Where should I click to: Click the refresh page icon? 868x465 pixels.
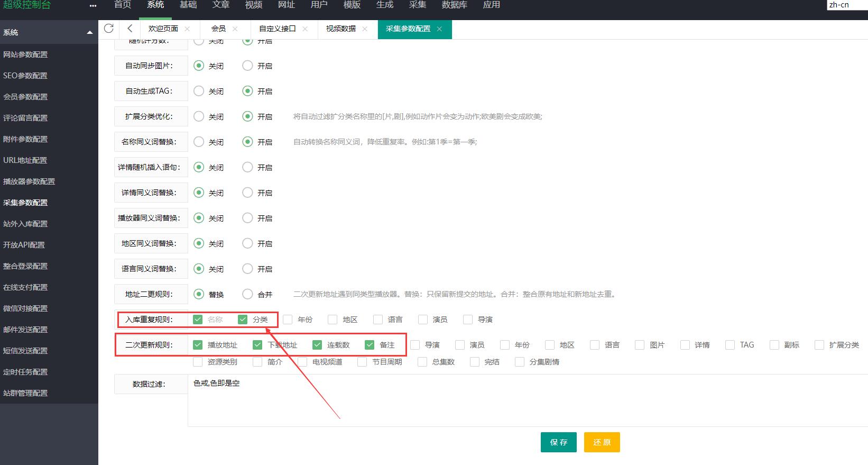tap(109, 29)
